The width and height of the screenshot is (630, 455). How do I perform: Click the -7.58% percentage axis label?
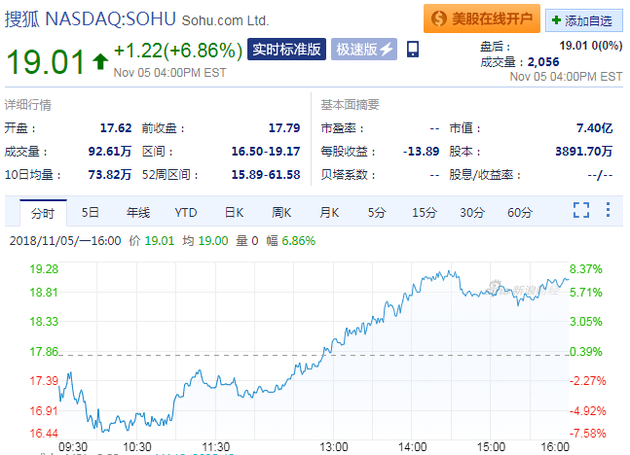[x=587, y=433]
